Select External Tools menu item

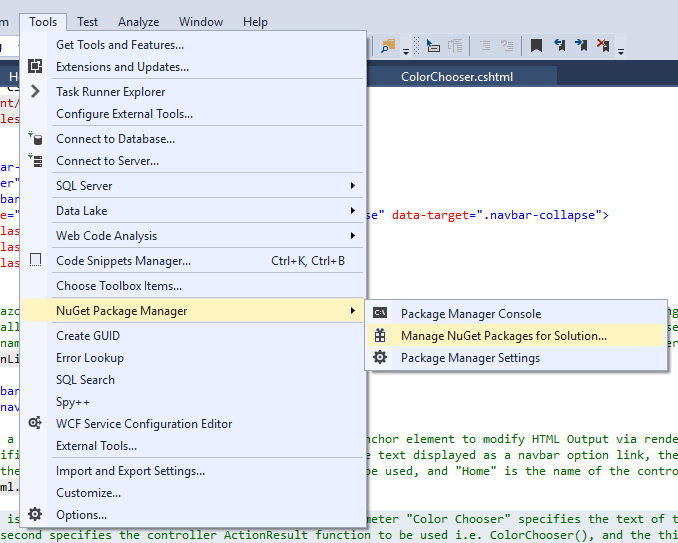coord(192,446)
